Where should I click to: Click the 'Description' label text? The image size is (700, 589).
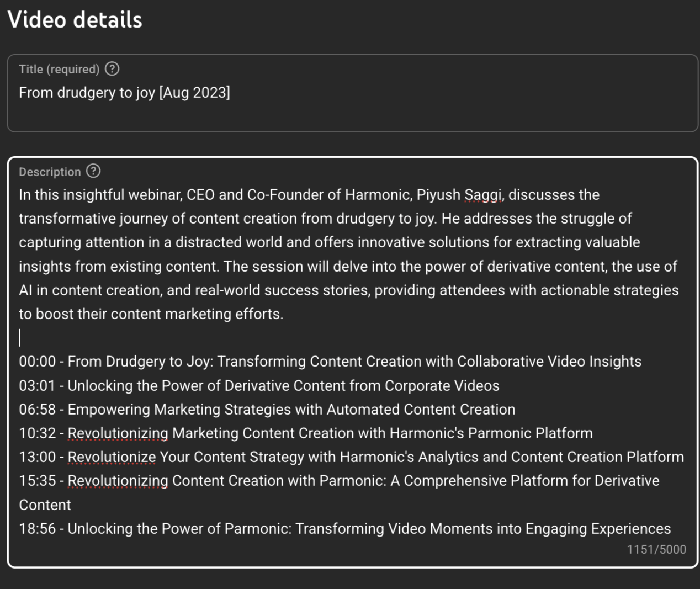50,172
